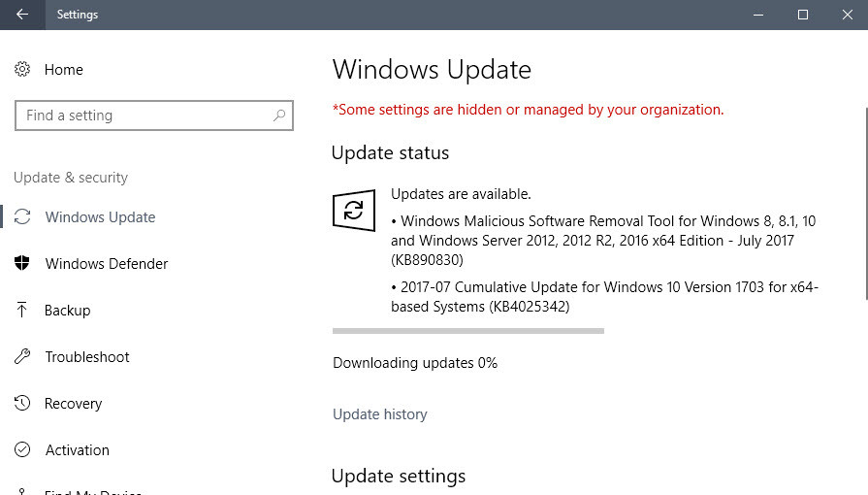Click the Backup upward arrow icon

pos(21,310)
